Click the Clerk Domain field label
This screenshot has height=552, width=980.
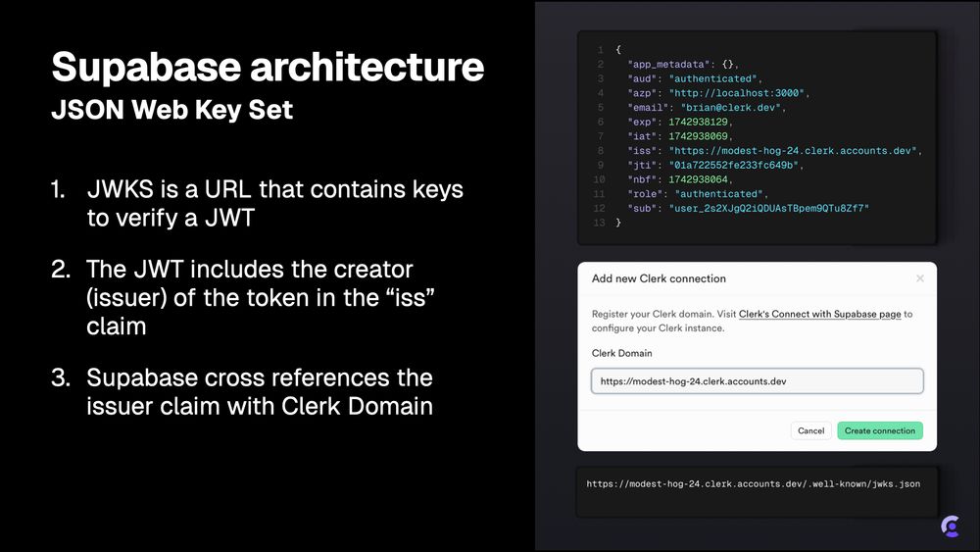622,353
